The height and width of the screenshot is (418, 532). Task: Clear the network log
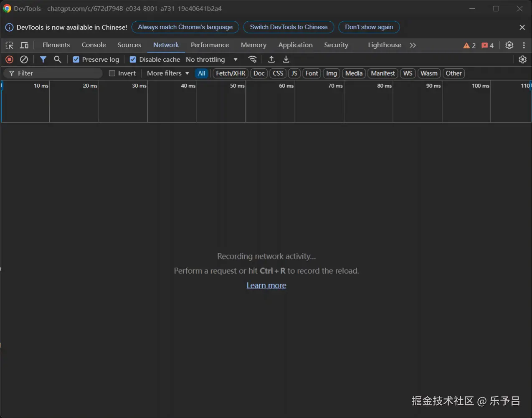click(24, 59)
